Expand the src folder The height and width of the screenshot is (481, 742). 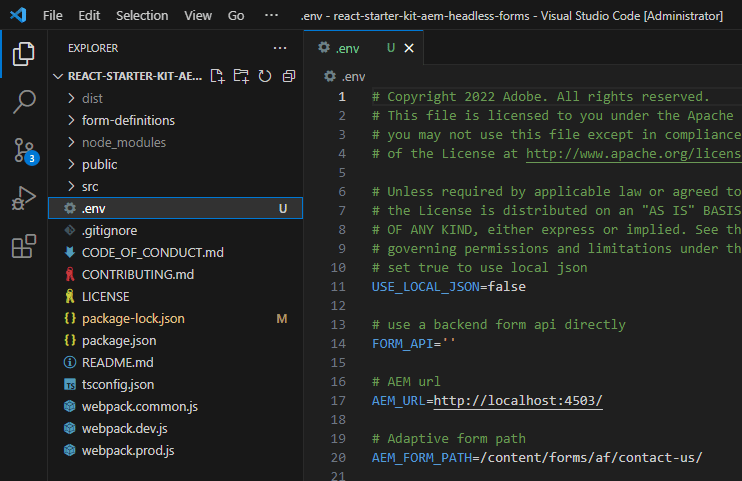pos(90,186)
